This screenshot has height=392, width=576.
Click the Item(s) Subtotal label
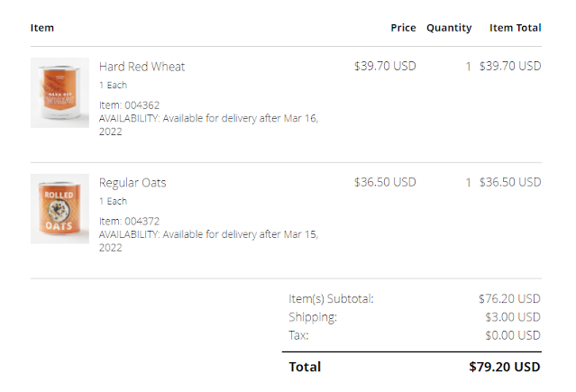331,298
